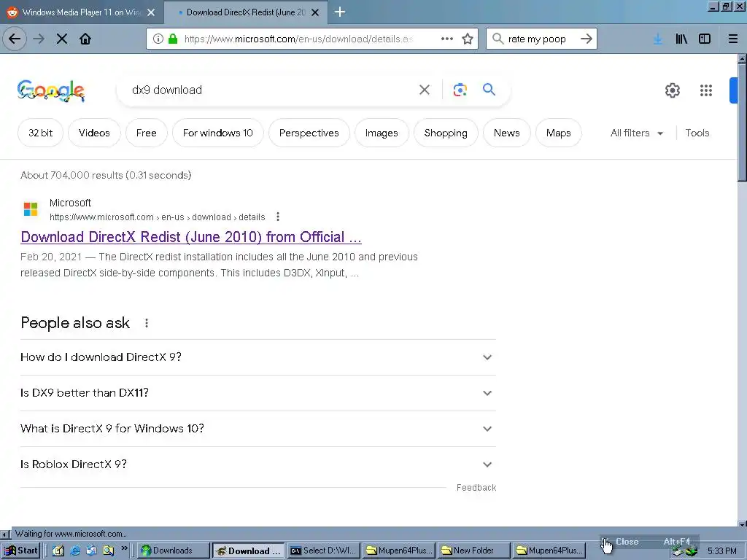Screen dimensions: 747x560
Task: Toggle the sidebar view icon
Action: pos(705,39)
